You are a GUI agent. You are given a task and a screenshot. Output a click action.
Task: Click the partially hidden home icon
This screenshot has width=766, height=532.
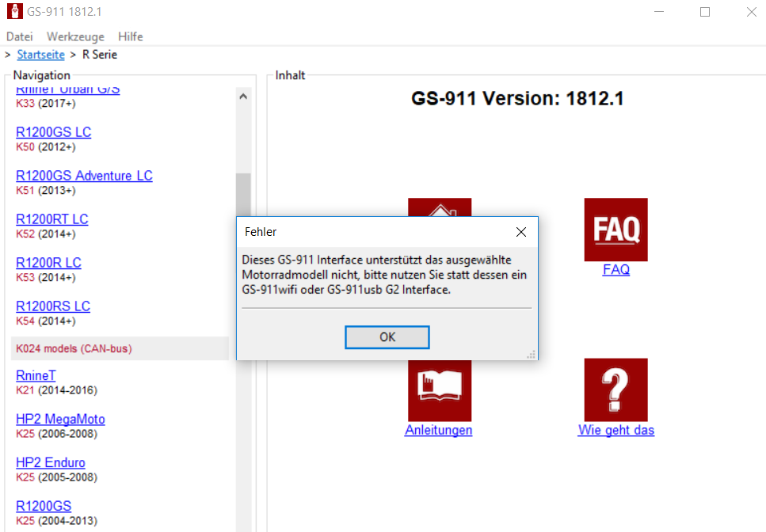(x=439, y=207)
